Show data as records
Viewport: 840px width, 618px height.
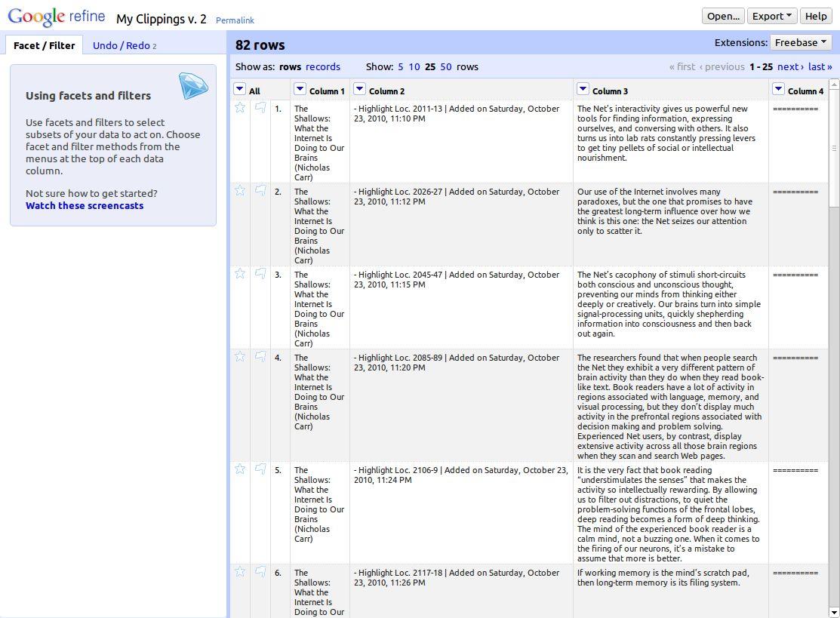(x=323, y=67)
